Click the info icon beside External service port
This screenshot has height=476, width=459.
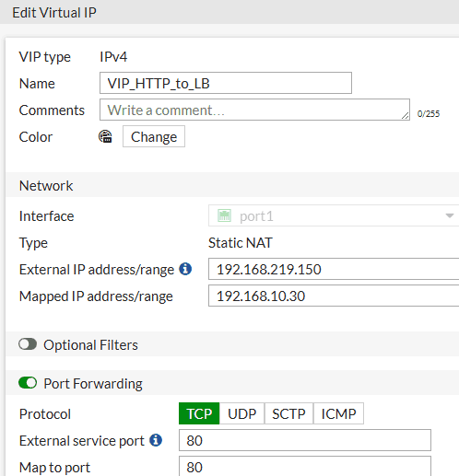pyautogui.click(x=156, y=440)
